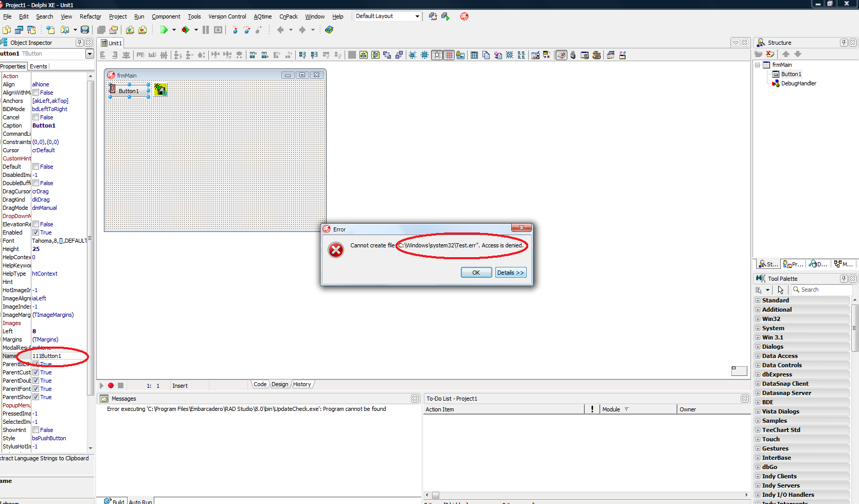Click the green Run button in toolbar

164,30
